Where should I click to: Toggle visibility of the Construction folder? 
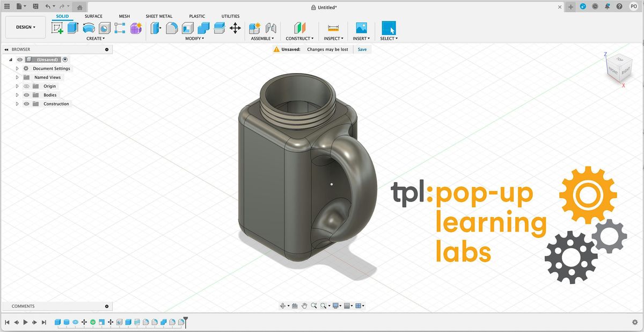26,104
